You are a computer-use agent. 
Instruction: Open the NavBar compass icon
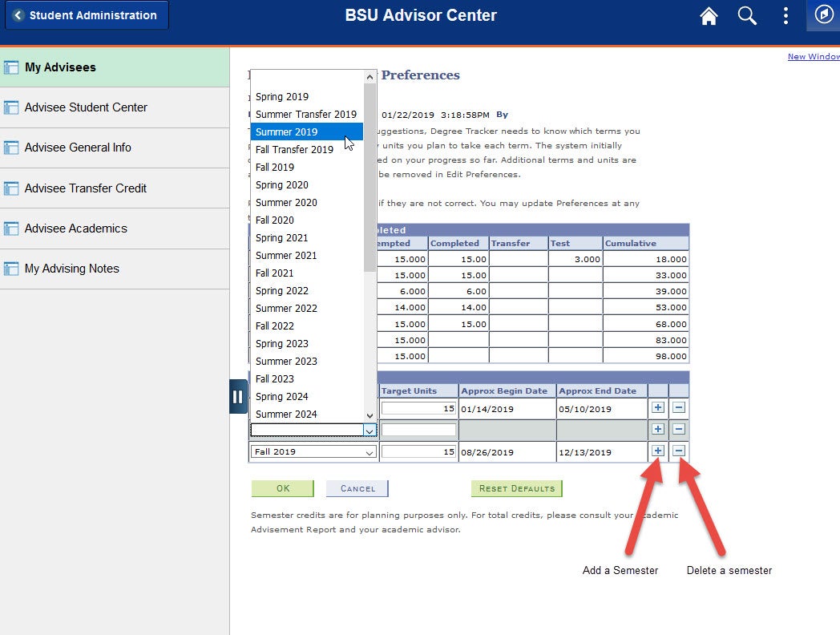coord(824,14)
